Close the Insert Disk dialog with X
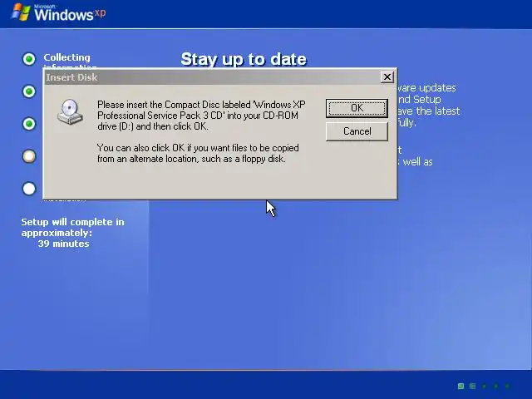This screenshot has height=399, width=532. (x=387, y=77)
